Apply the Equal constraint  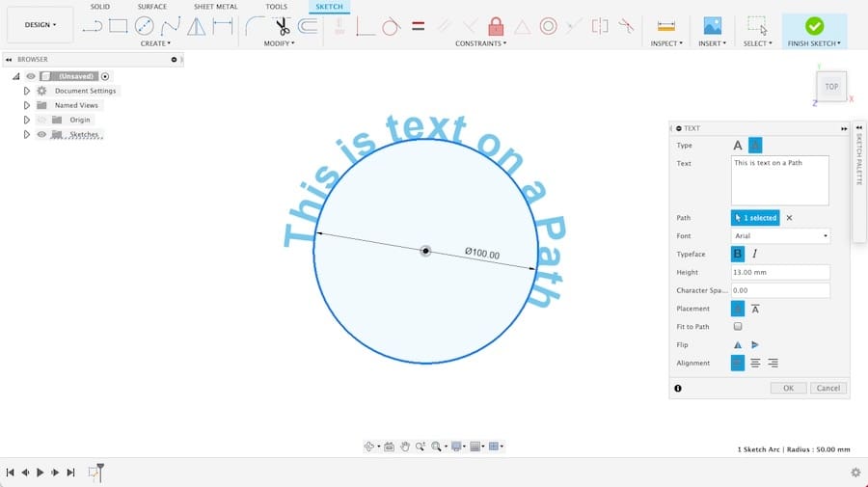(x=419, y=26)
